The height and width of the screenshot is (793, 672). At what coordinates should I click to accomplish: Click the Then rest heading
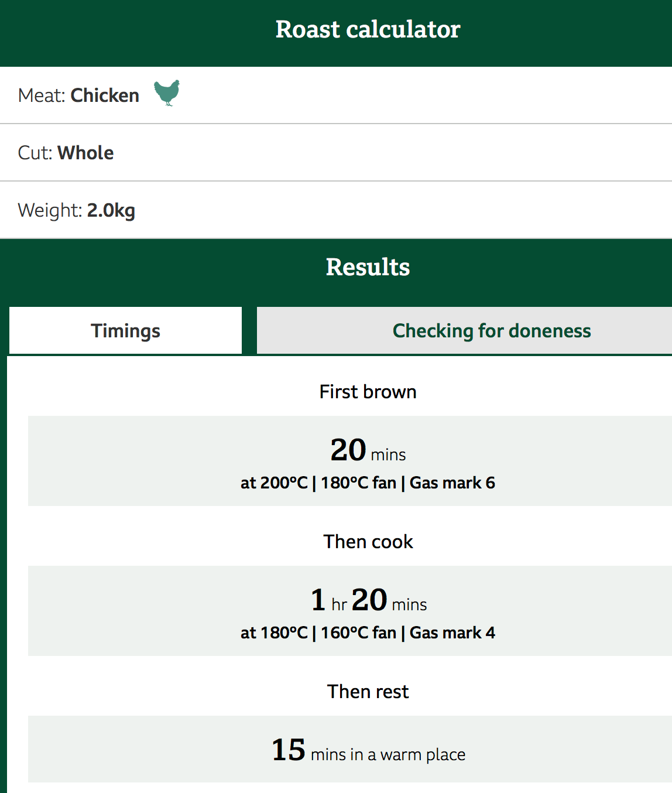click(368, 692)
